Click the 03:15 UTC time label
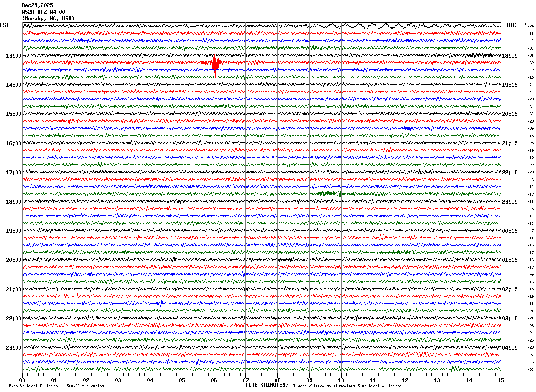The height and width of the screenshot is (392, 536). pos(509,319)
